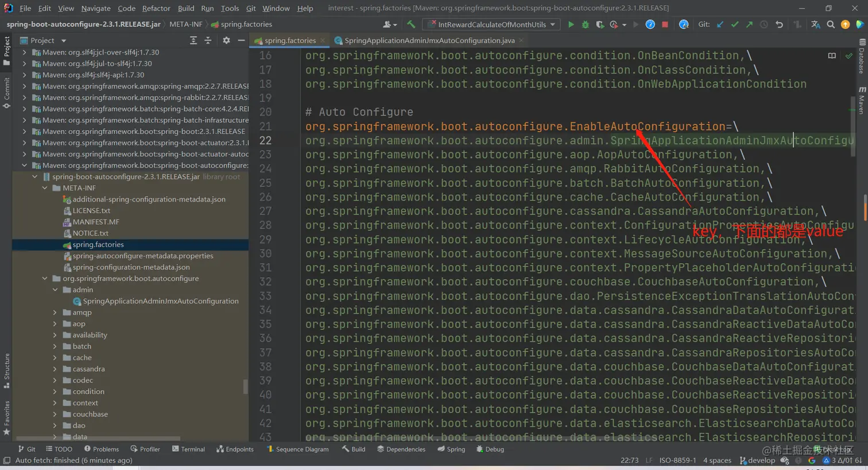Toggle the Project side panel button

[x=6, y=51]
